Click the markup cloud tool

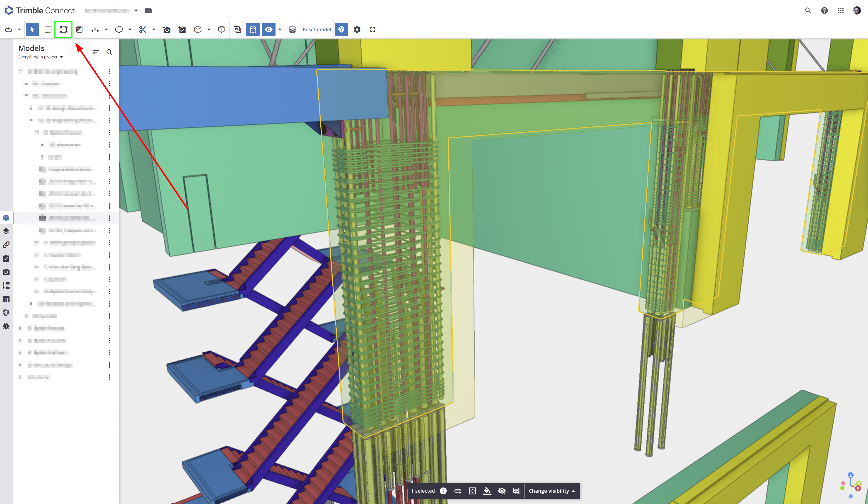[x=119, y=30]
